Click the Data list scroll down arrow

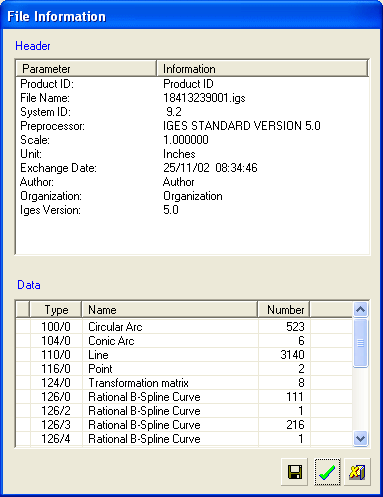[x=360, y=438]
